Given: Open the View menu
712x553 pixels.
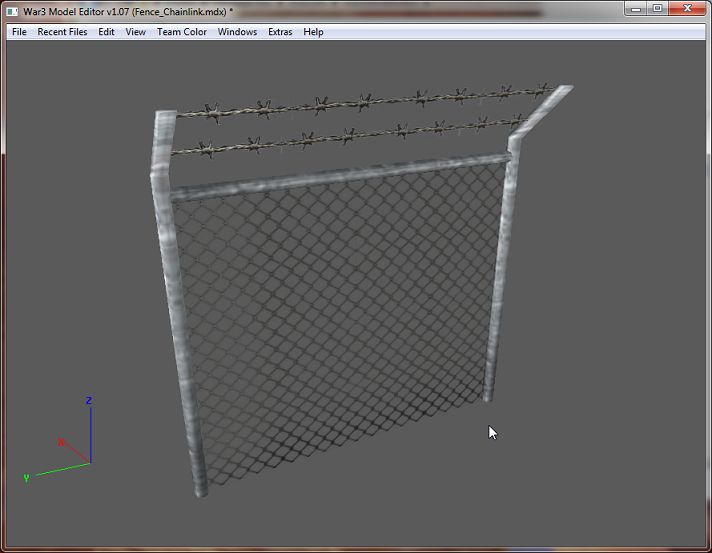Looking at the screenshot, I should [135, 32].
